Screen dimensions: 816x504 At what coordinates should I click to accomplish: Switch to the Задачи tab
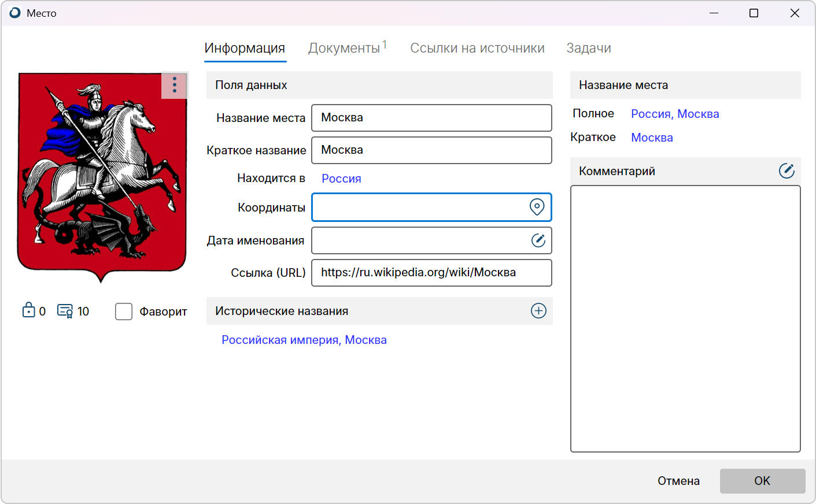tap(589, 48)
